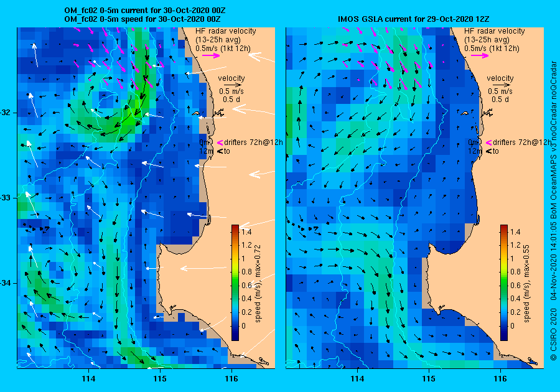Click 'speed (m/s), max=0.55' color bar label
Screen dimensions: 560x392
point(526,284)
